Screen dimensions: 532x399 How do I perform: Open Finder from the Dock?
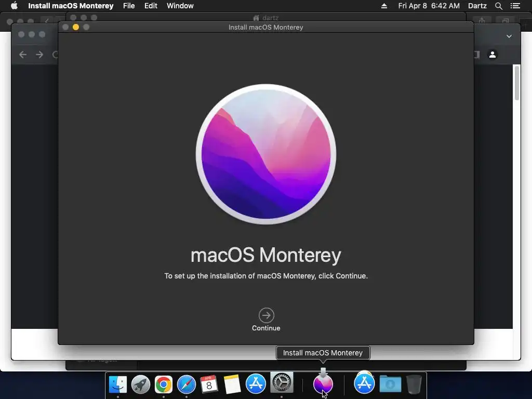click(x=118, y=384)
